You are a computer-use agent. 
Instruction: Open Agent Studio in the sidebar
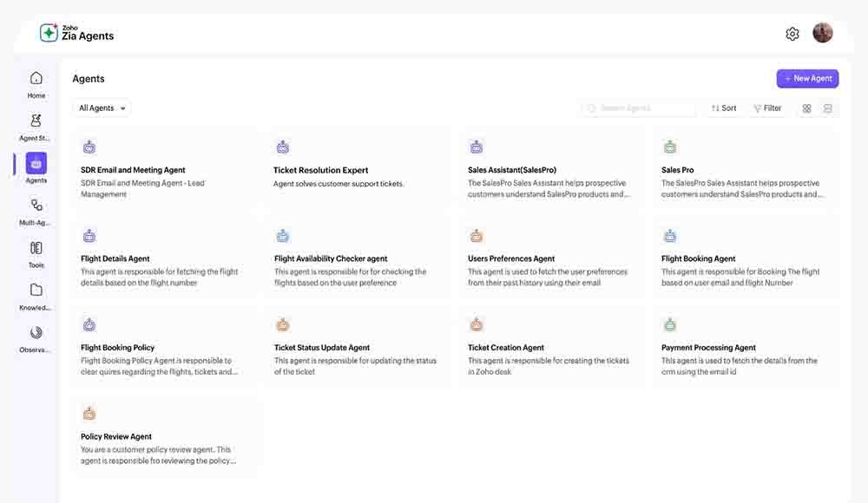coord(36,127)
